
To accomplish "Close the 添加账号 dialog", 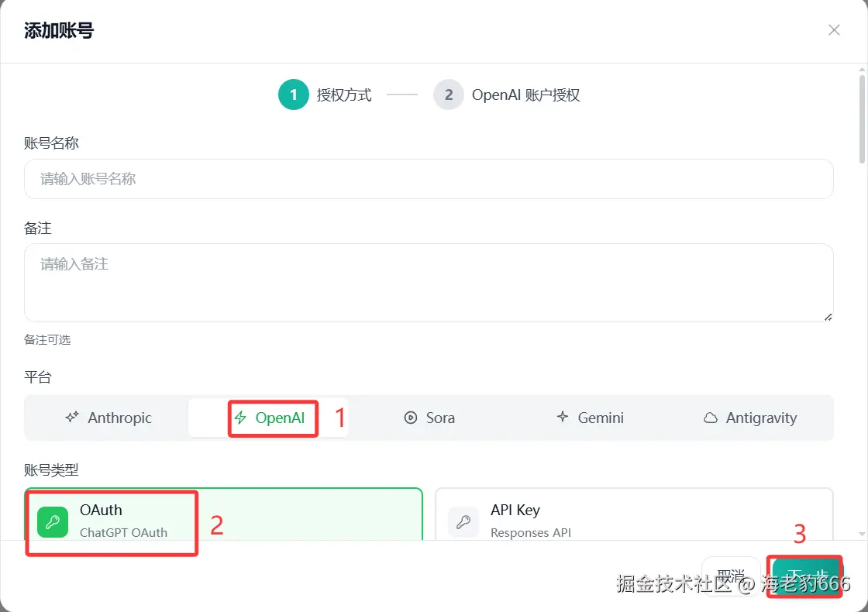I will point(834,30).
